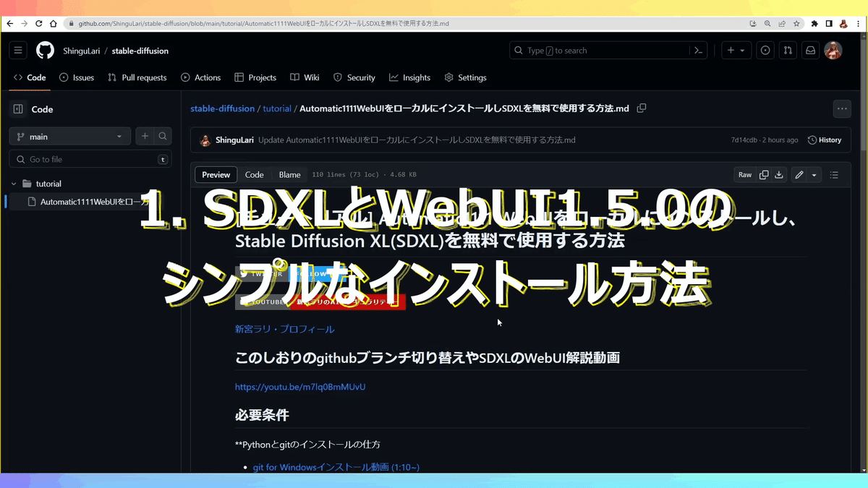Reload the browser page
Screen dimensions: 868x488
[x=39, y=23]
